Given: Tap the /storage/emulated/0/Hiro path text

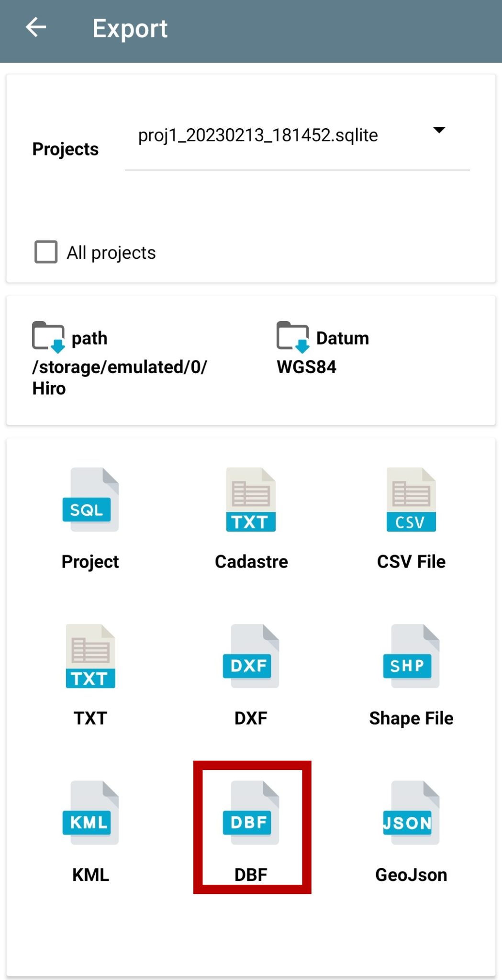Looking at the screenshot, I should (x=119, y=378).
